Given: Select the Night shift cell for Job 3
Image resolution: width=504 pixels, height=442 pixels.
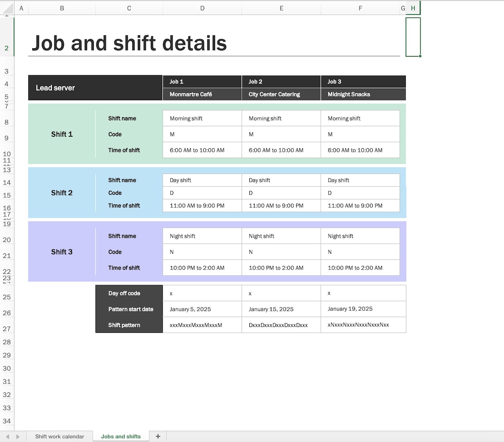Looking at the screenshot, I should [x=360, y=236].
